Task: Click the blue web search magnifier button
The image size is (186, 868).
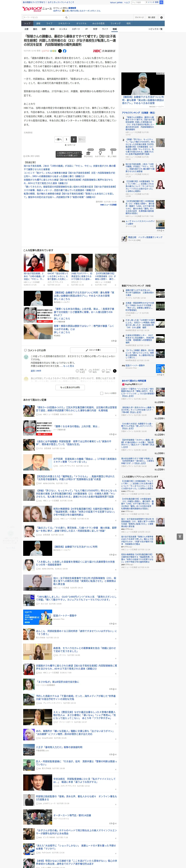Action: (161, 2)
